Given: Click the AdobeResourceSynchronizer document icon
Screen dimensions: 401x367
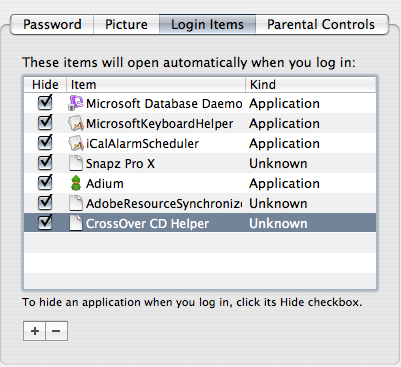Looking at the screenshot, I should [76, 203].
